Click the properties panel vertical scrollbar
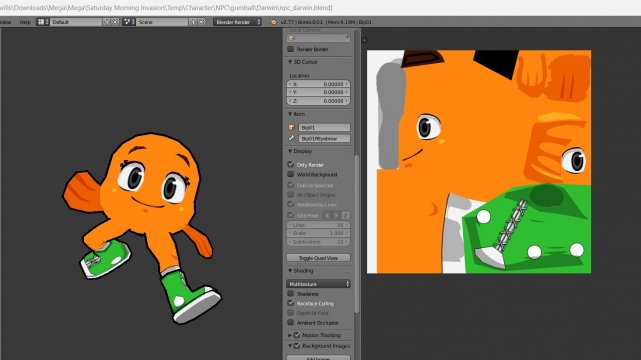Viewport: 641px width, 360px height. click(357, 233)
